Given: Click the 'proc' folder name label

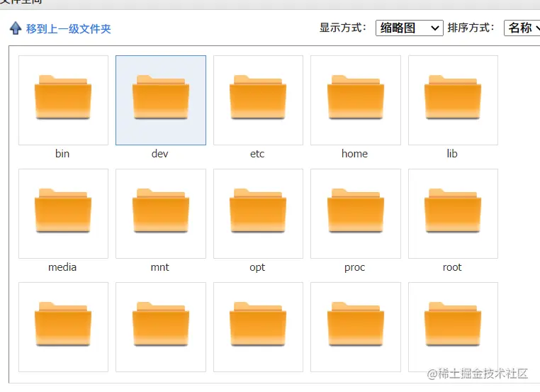Looking at the screenshot, I should point(355,268).
